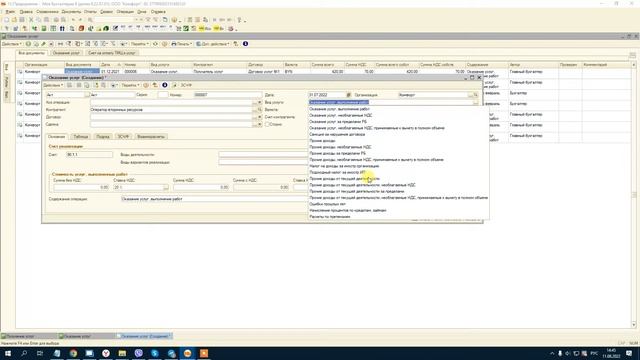
Task: Click the green add icon in list toolbar
Action: point(28,44)
